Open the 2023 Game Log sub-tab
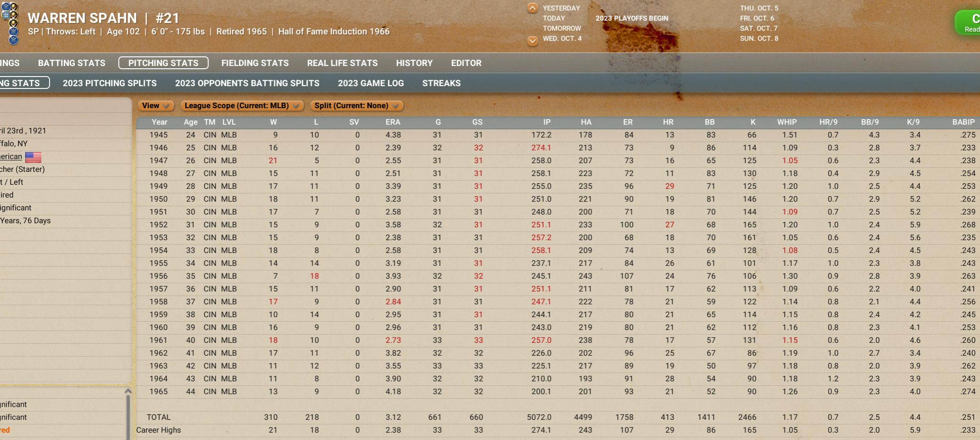This screenshot has height=440, width=980. pos(371,83)
